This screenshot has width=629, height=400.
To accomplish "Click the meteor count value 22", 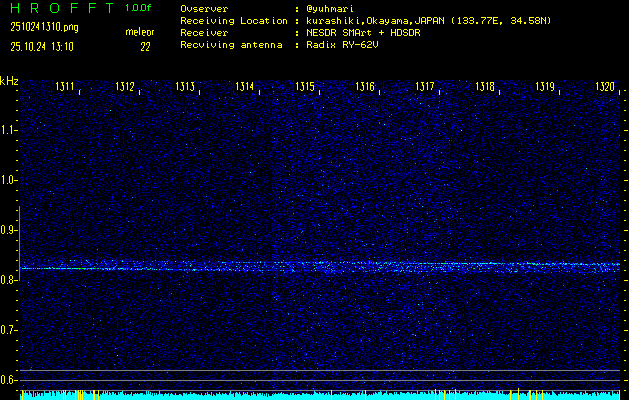I will coord(145,46).
